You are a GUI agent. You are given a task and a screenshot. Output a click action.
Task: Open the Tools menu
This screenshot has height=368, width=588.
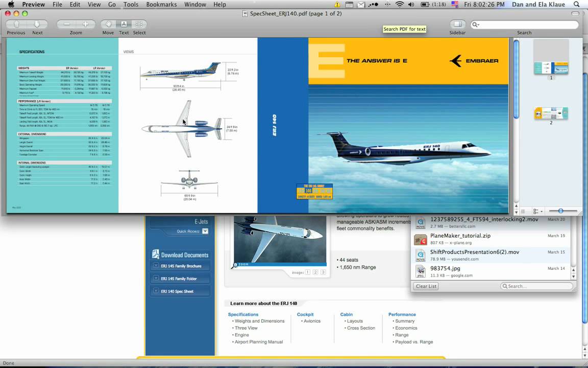tap(131, 5)
